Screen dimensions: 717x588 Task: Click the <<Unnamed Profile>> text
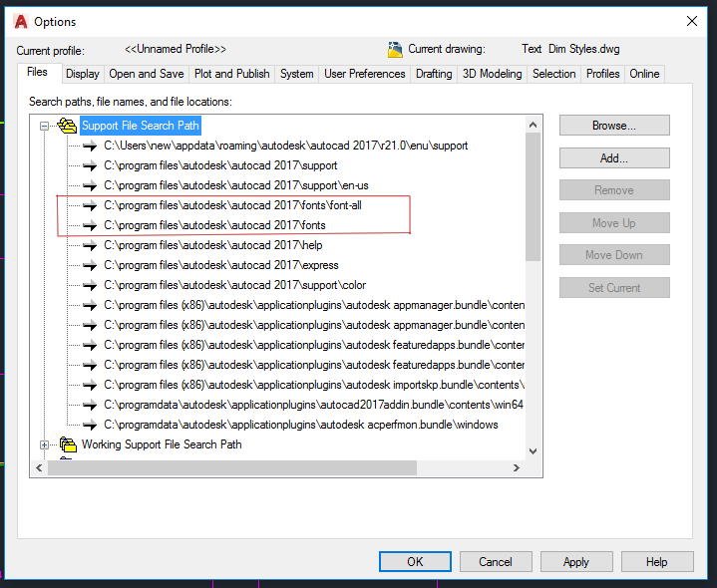176,49
